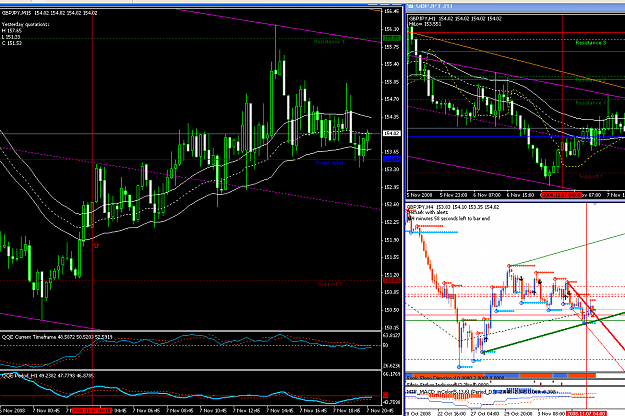The image size is (625, 416).
Task: Select the GBPJPY,H1 window title text
Action: pyautogui.click(x=434, y=6)
